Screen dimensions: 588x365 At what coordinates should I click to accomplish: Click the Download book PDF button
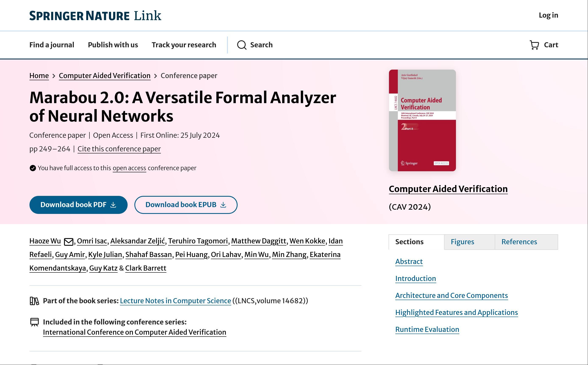pos(78,205)
